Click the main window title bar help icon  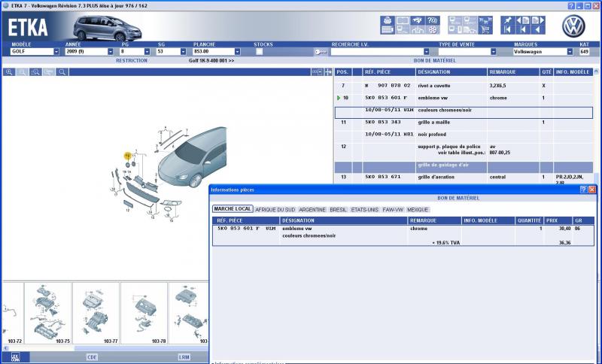tap(571, 6)
